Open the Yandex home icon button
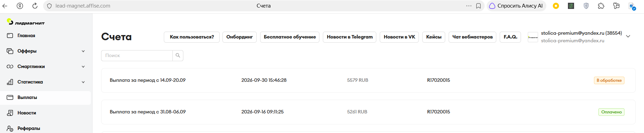The image size is (644, 133). 20,6
